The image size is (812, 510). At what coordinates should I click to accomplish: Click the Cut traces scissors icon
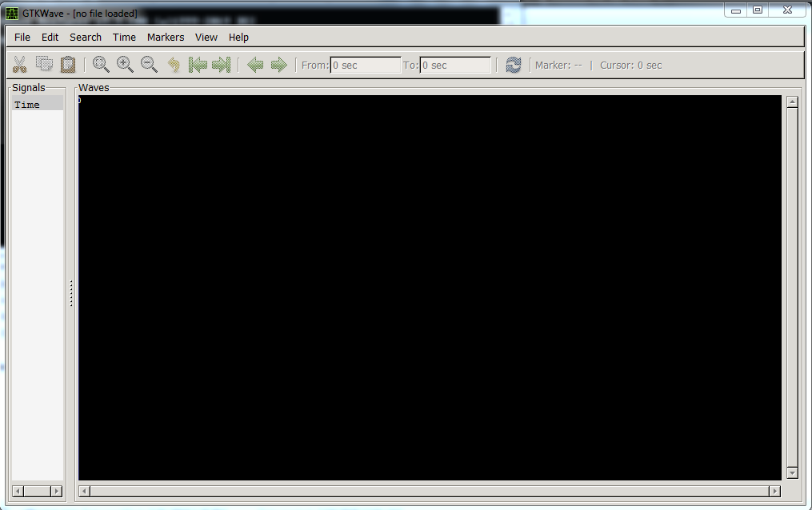coord(20,65)
